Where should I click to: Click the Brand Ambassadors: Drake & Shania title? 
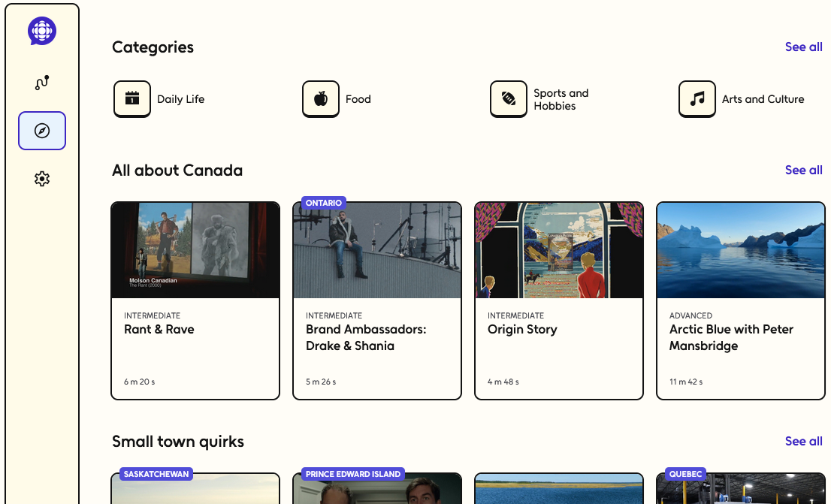tap(366, 337)
